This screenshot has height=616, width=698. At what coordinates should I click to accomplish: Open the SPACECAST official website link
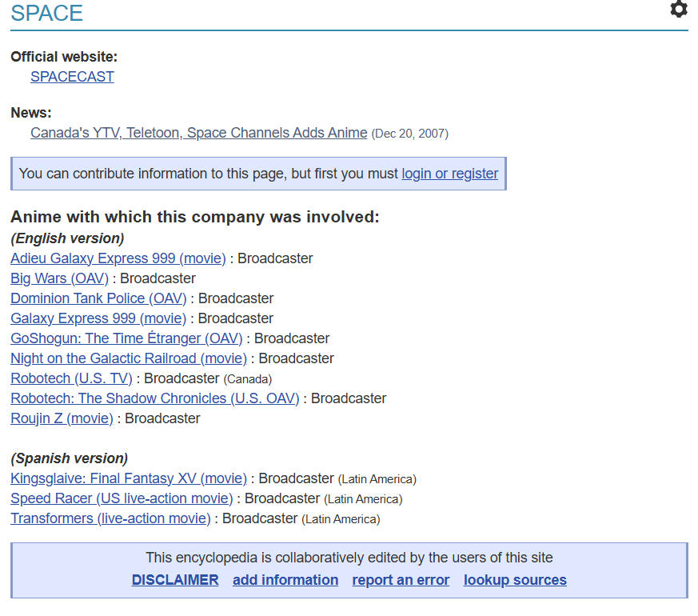click(x=72, y=77)
